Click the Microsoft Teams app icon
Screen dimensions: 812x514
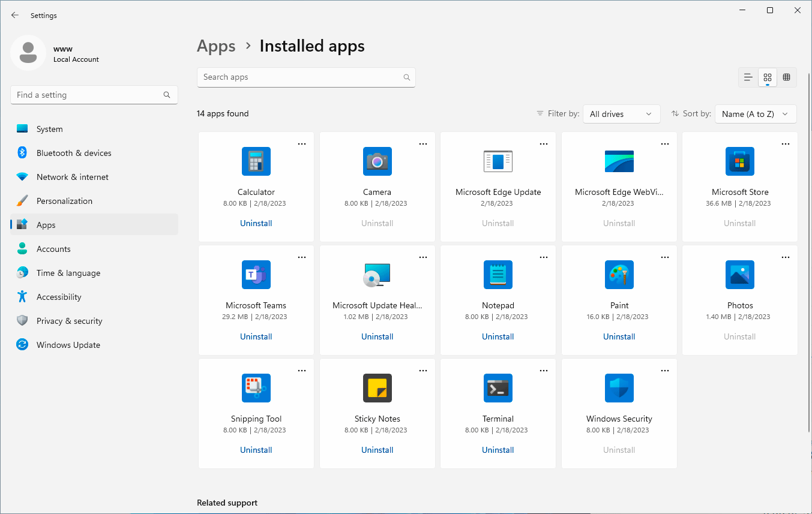coord(256,275)
